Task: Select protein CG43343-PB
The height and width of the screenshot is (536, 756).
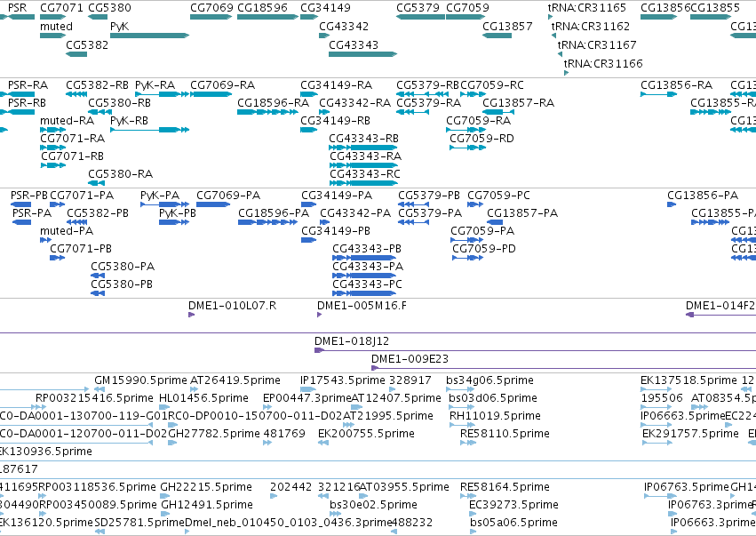Action: pyautogui.click(x=364, y=258)
